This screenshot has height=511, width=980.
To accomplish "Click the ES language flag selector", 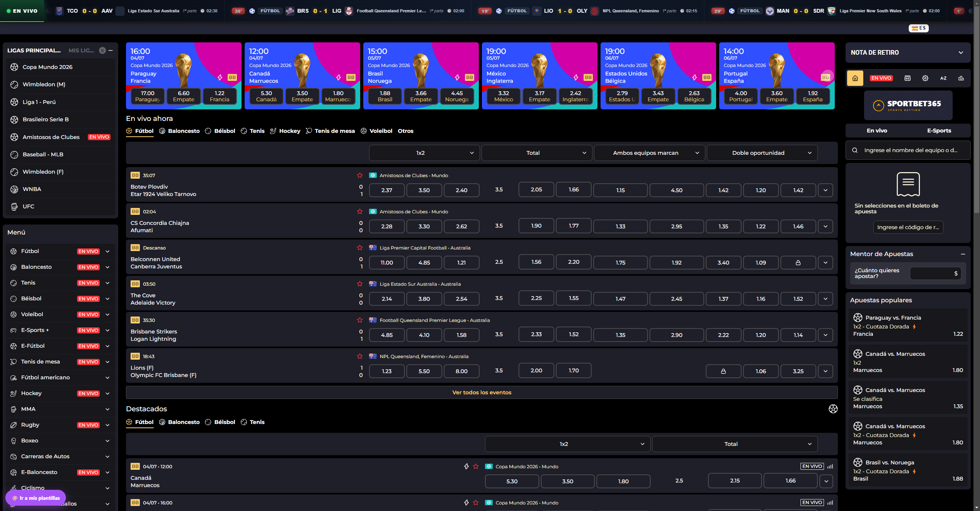I will tap(919, 28).
